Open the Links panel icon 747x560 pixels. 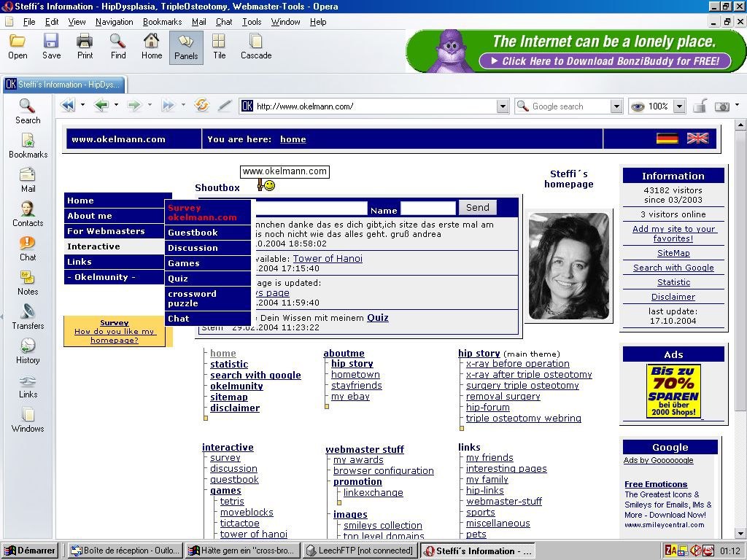tap(28, 386)
